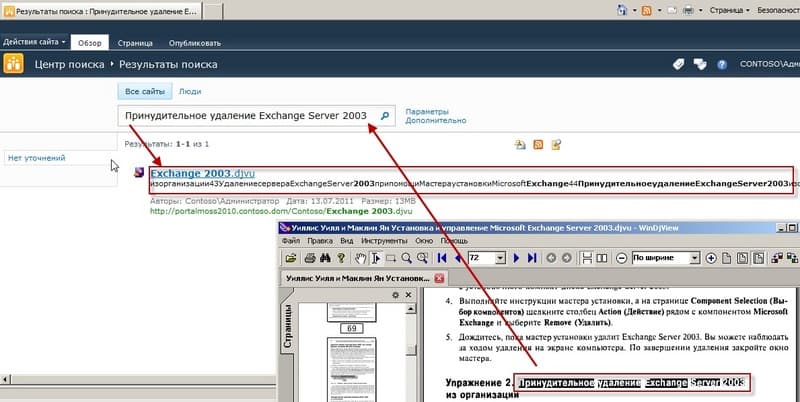The image size is (800, 402).
Task: Click the Search in Windows Explorer icon above results
Action: tap(556, 145)
